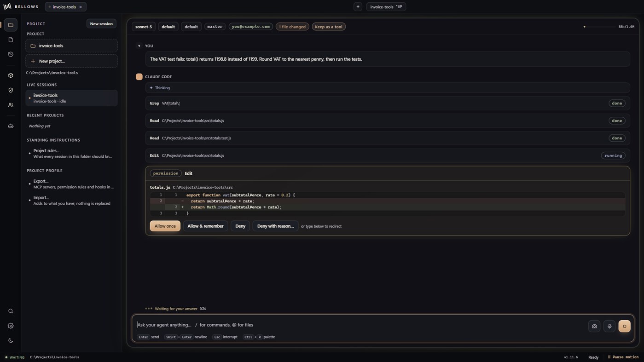The width and height of the screenshot is (644, 362).
Task: Toggle Pause motion in the status bar
Action: point(623,357)
